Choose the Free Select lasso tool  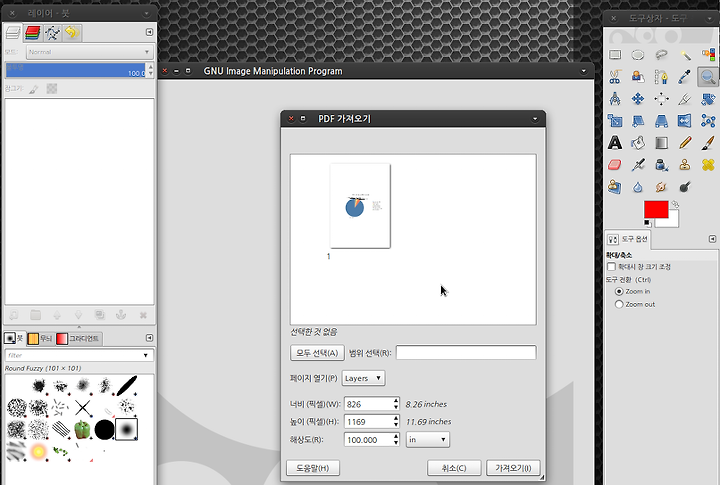tap(661, 55)
